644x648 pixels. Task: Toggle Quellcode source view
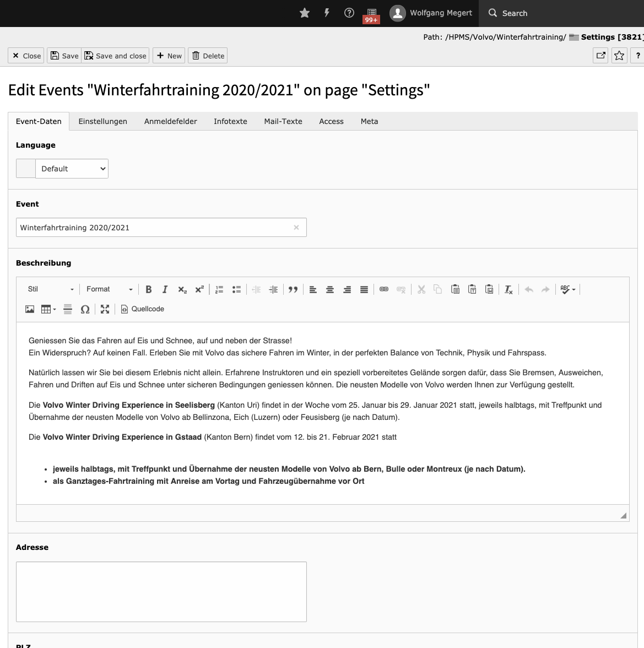142,309
